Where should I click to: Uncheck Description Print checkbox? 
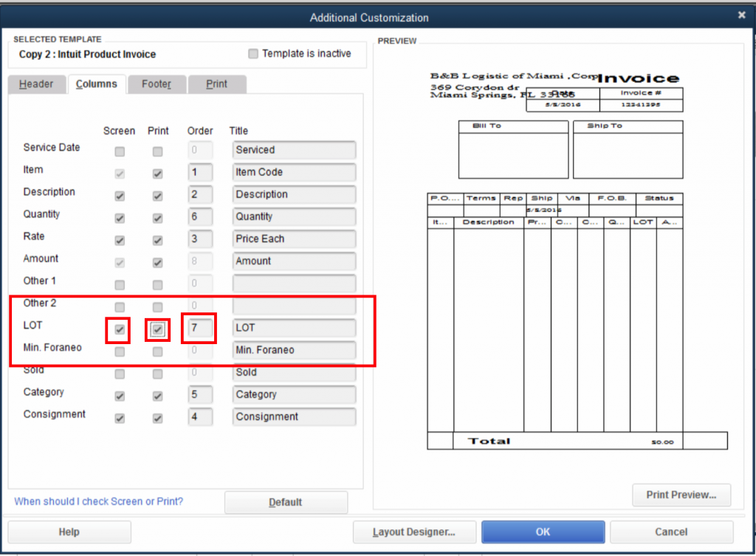point(157,196)
